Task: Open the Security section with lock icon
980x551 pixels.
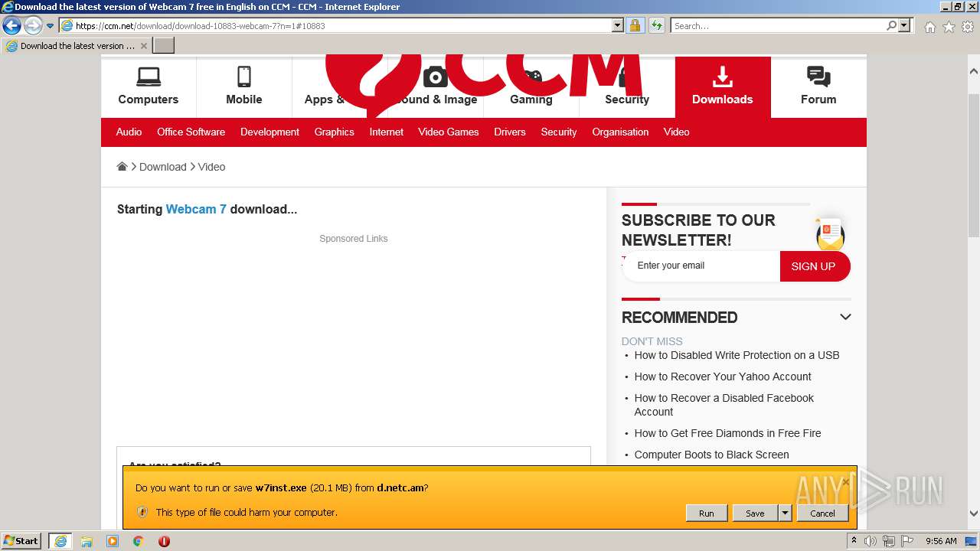Action: point(627,86)
